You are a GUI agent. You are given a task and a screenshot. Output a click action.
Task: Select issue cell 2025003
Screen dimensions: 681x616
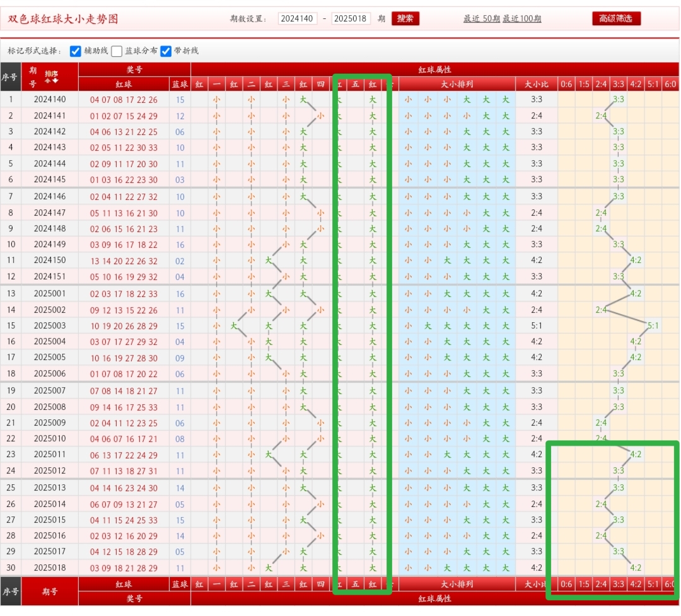coord(50,326)
